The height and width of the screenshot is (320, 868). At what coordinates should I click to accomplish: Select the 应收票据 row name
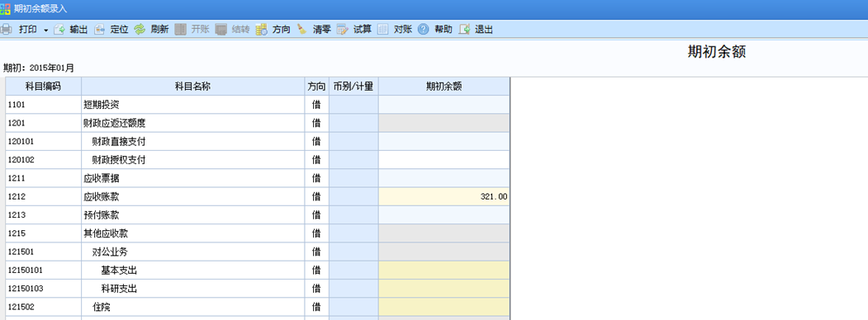coord(102,178)
